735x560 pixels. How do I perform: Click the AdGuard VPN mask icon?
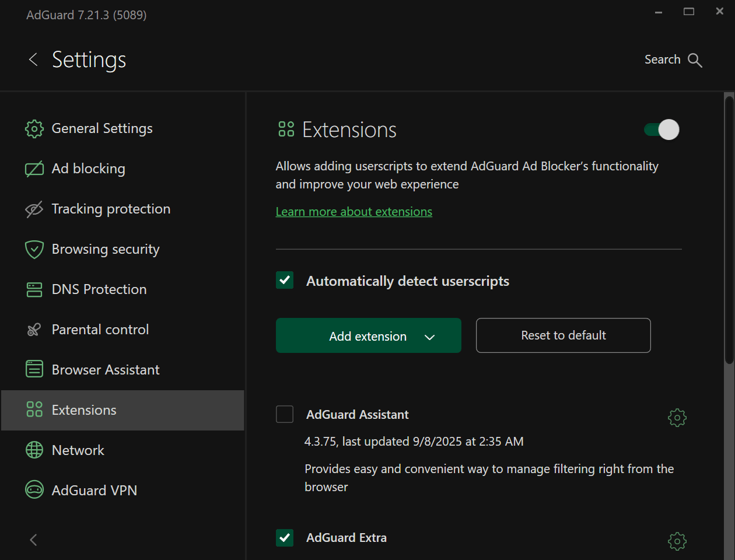click(34, 490)
